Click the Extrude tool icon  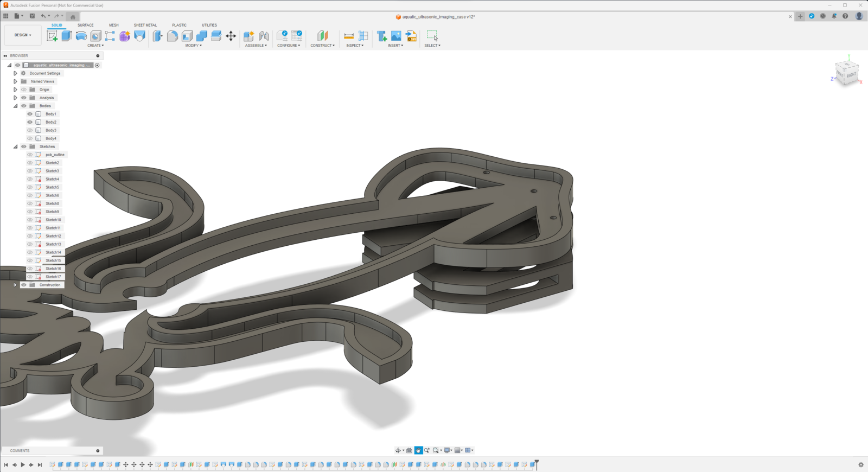click(x=66, y=36)
